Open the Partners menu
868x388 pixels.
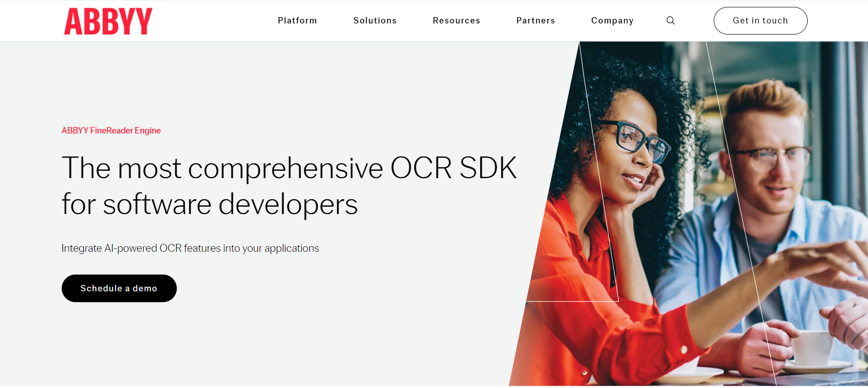[x=536, y=21]
